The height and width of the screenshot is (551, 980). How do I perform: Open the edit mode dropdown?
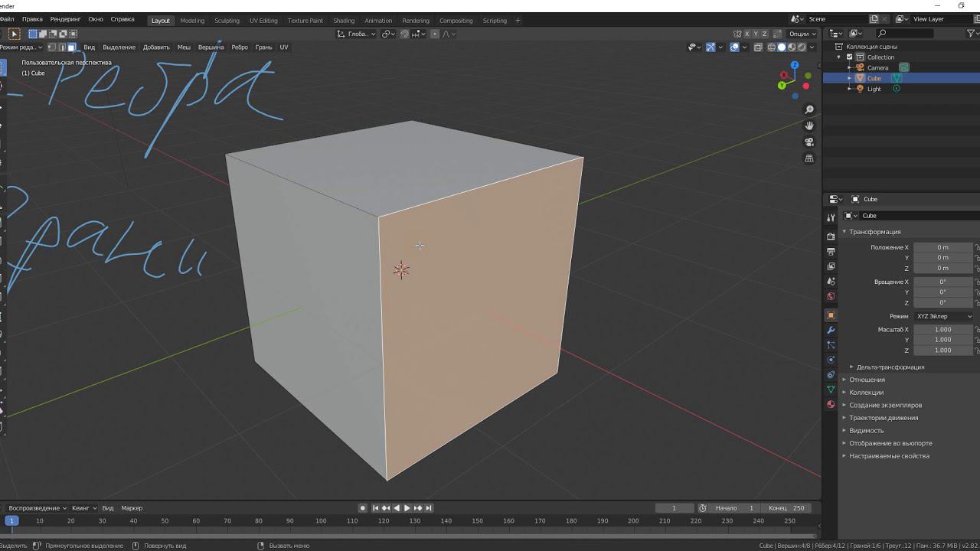click(20, 47)
